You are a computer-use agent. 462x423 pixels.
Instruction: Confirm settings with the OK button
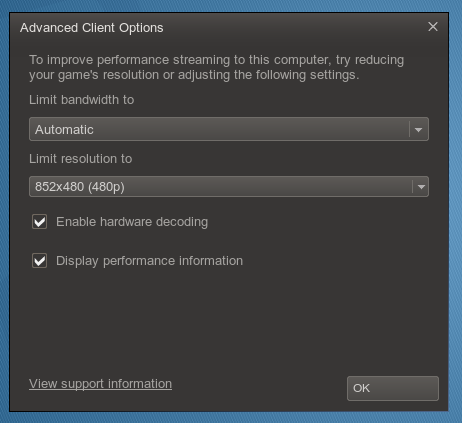pyautogui.click(x=393, y=388)
